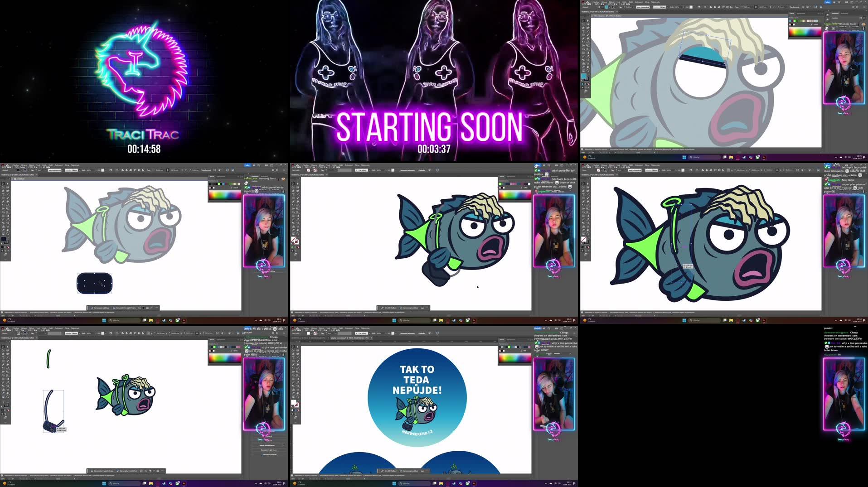Open the Illustrator taskbar icon in the badge frame
Image resolution: width=868 pixels, height=487 pixels.
474,483
